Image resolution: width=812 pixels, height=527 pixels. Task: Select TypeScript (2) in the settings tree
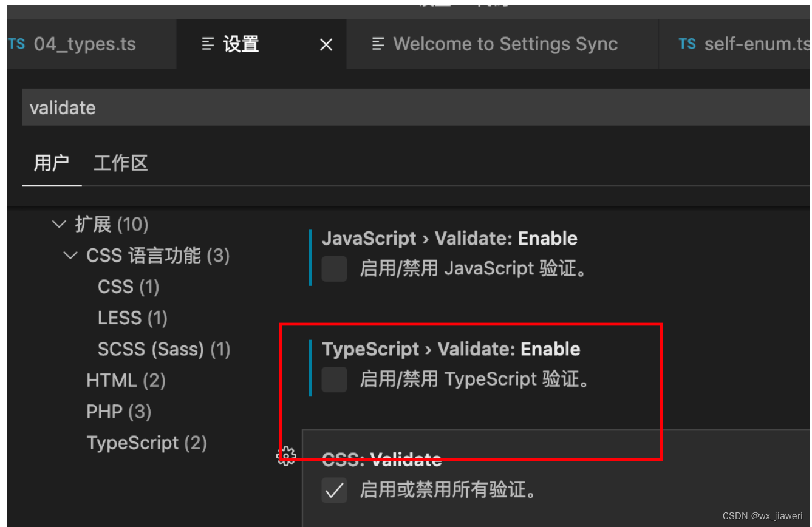click(147, 443)
